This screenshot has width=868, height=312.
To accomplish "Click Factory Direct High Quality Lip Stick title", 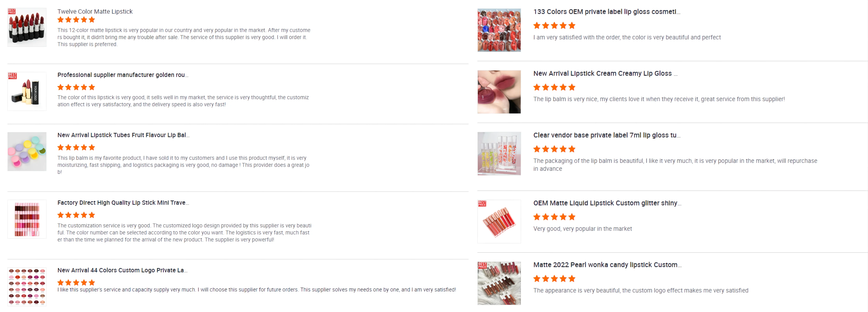I will (123, 203).
